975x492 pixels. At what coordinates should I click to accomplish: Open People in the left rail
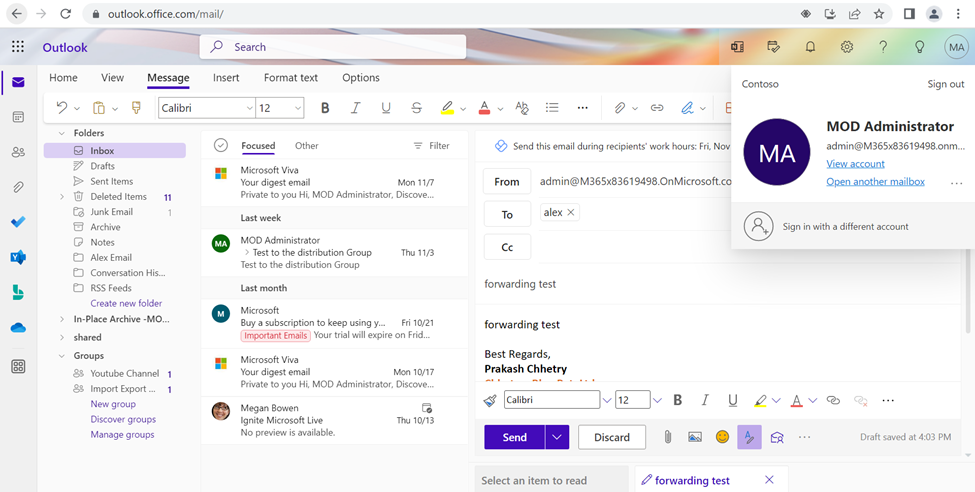coord(18,152)
